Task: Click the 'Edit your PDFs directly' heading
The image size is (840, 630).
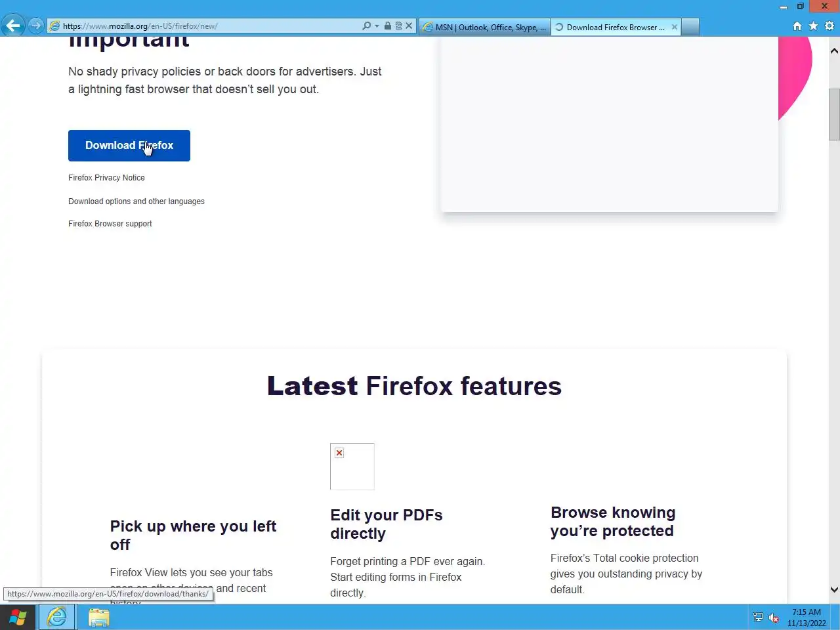Action: 387,524
